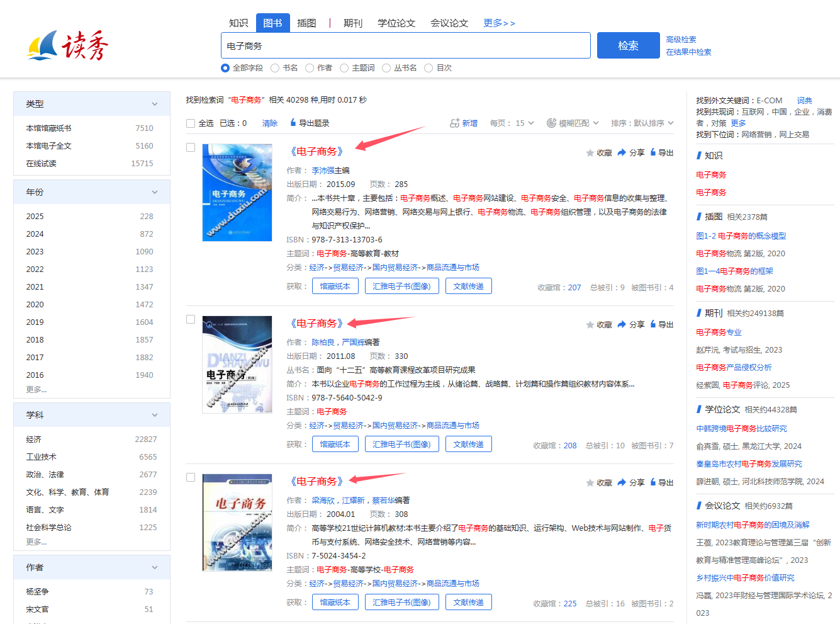Viewport: 840px width, 624px height.
Task: Tick checkbox for 李沛强 电子商务 book
Action: pyautogui.click(x=191, y=147)
